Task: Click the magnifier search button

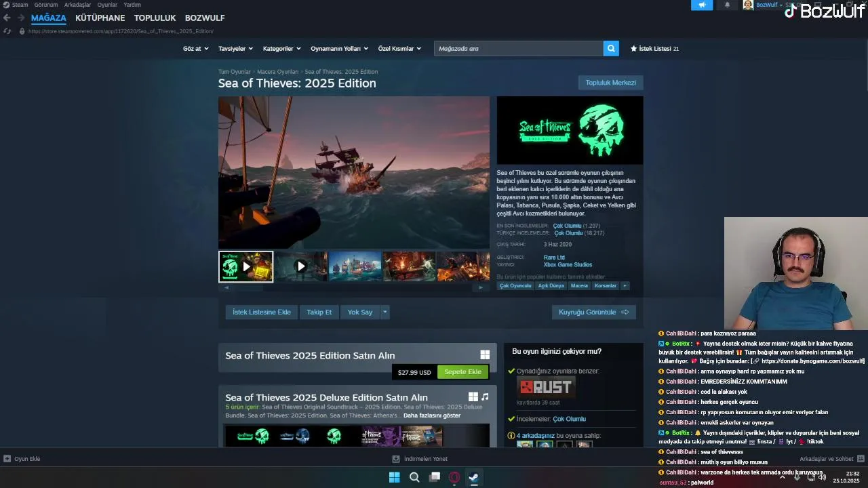Action: (611, 48)
